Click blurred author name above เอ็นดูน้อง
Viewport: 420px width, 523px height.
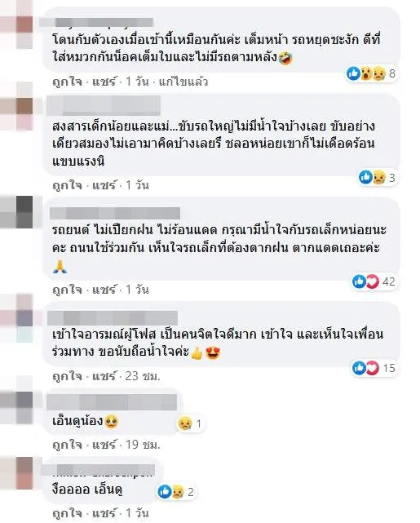coord(112,402)
